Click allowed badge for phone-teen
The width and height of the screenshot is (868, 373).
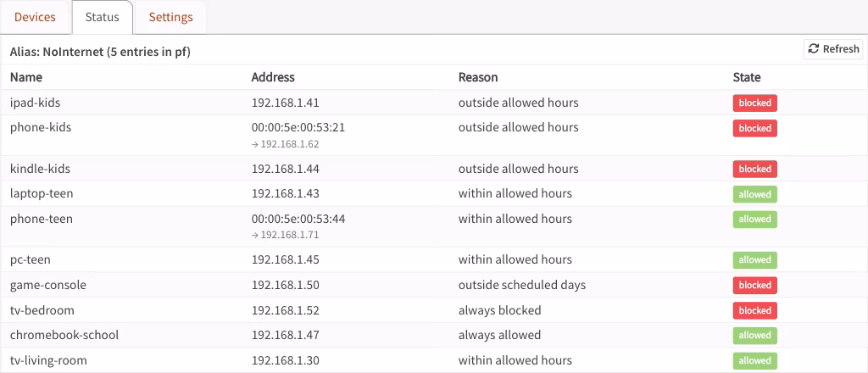pos(755,220)
